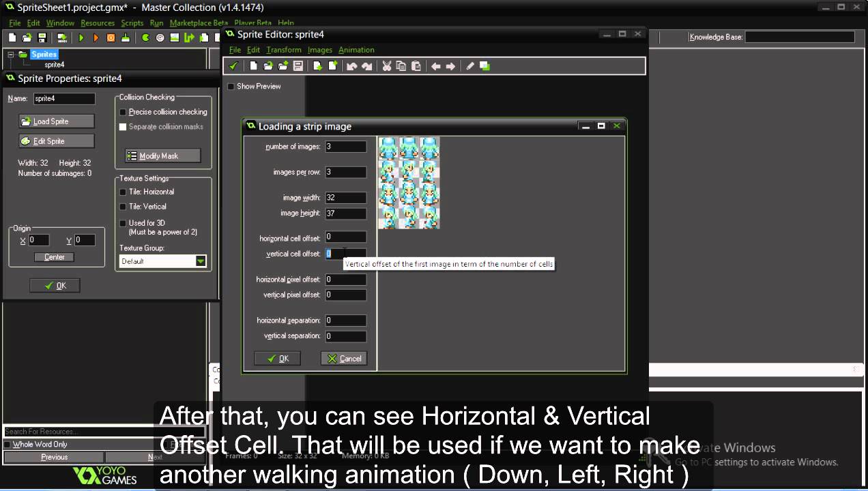
Task: Click the Previous search button
Action: 54,457
